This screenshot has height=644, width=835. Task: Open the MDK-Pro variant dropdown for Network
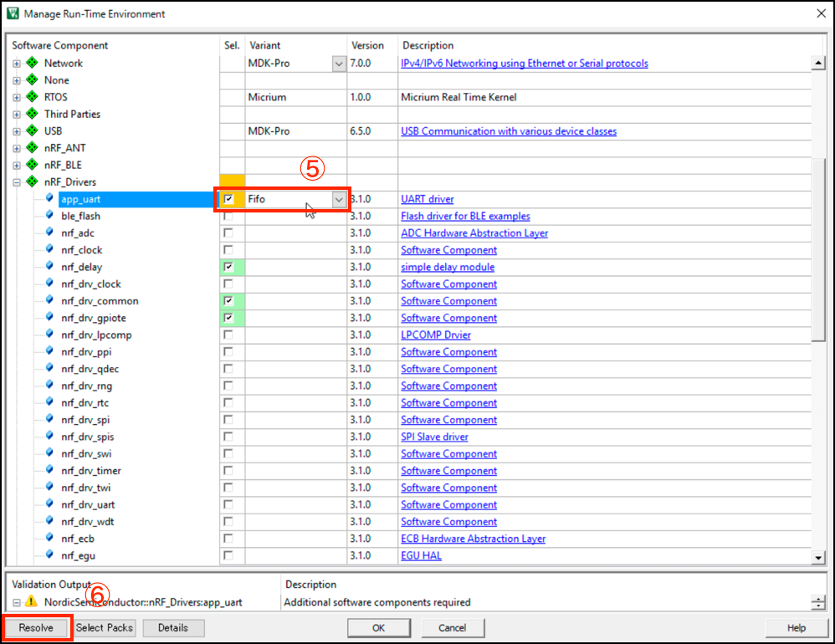click(338, 64)
